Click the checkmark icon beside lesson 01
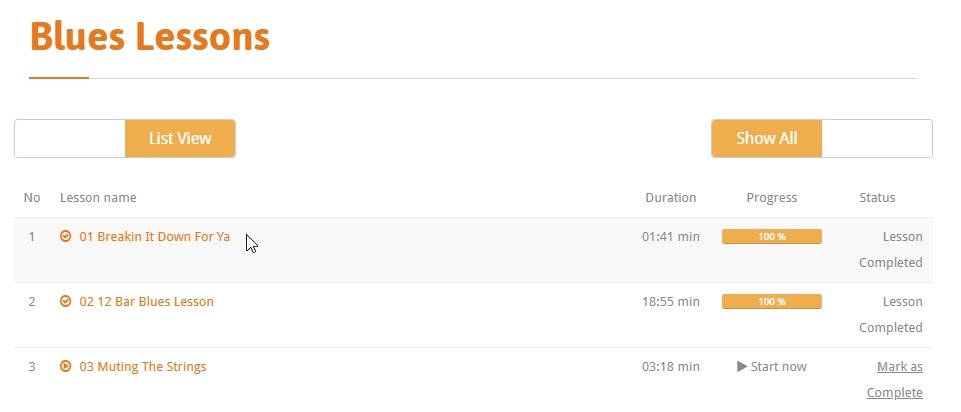The image size is (961, 412). 65,237
